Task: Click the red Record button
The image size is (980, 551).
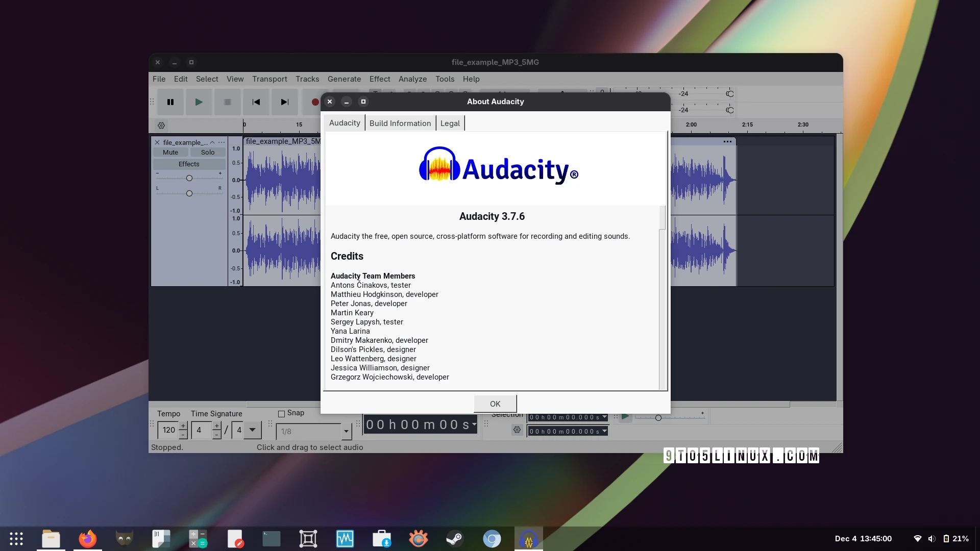Action: pyautogui.click(x=315, y=102)
